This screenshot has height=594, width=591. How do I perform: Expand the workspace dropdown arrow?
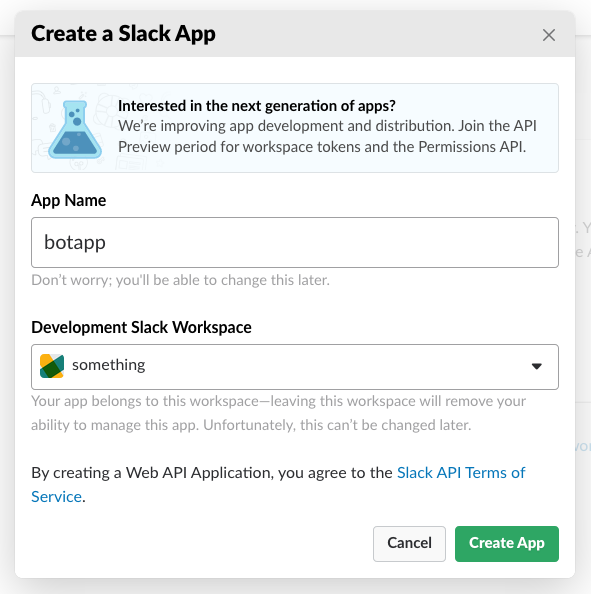click(536, 366)
